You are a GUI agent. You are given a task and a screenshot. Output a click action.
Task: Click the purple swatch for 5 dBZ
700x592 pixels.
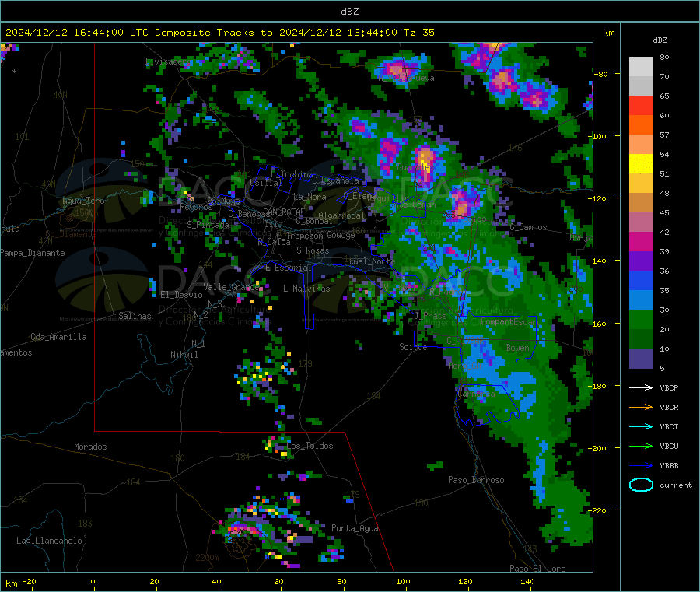point(641,359)
